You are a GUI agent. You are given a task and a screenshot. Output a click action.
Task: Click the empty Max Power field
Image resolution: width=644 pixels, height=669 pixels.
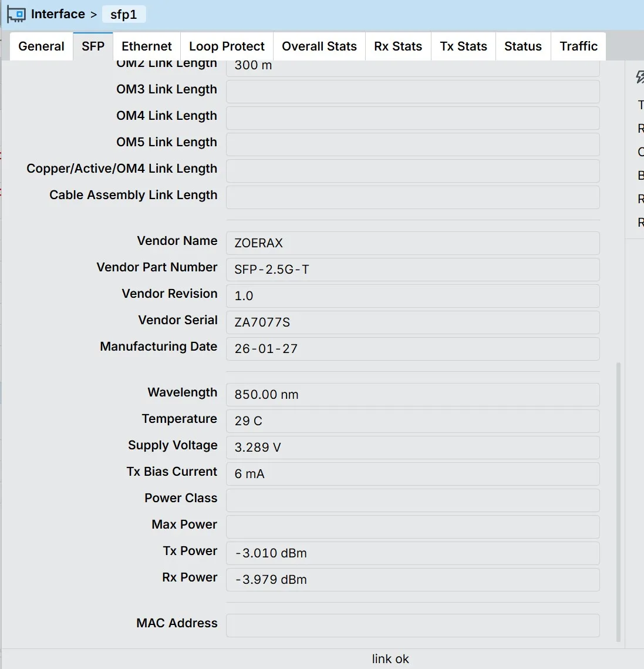[x=413, y=527]
